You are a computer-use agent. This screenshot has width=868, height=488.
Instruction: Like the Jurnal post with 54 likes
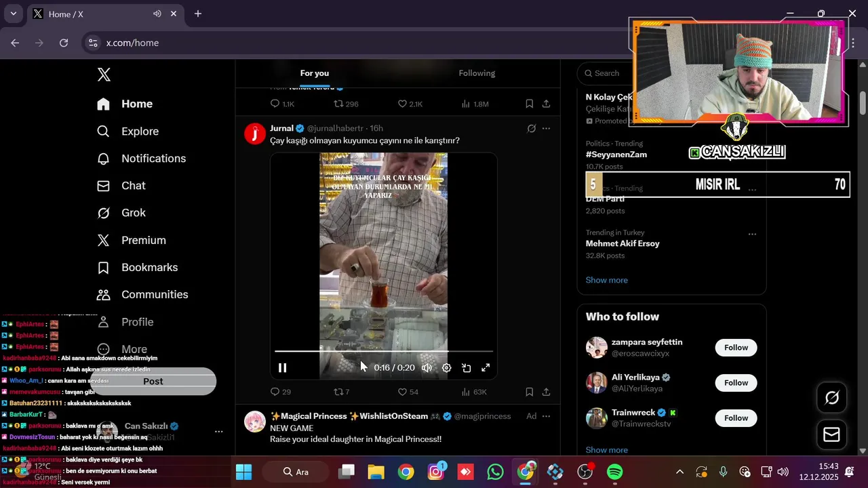click(408, 392)
